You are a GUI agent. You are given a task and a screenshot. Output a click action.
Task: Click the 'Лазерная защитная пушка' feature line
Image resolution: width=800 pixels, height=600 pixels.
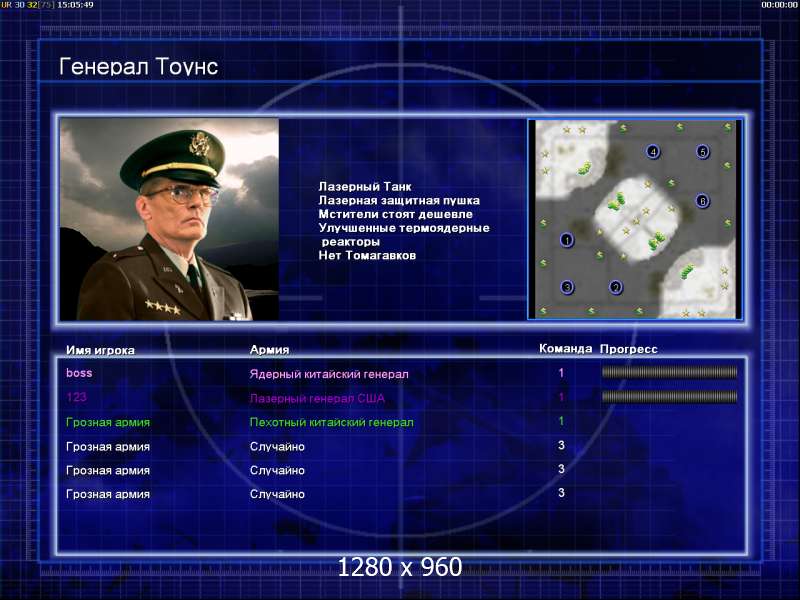click(399, 201)
